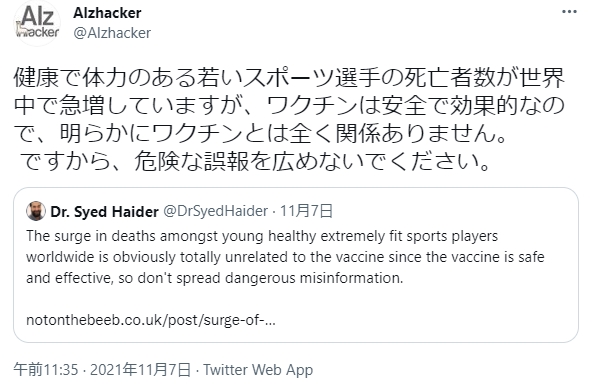Open the quoted tweet's English text
The image size is (592, 389).
[285, 257]
